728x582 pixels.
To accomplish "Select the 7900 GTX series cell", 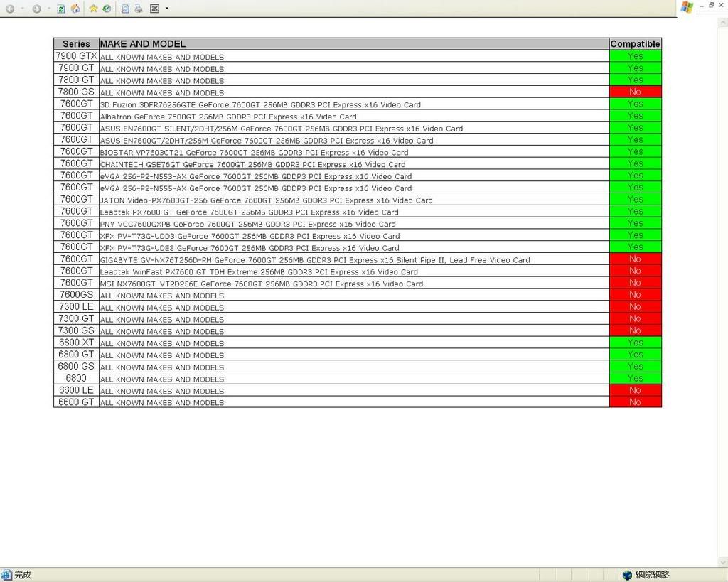I will pyautogui.click(x=76, y=56).
